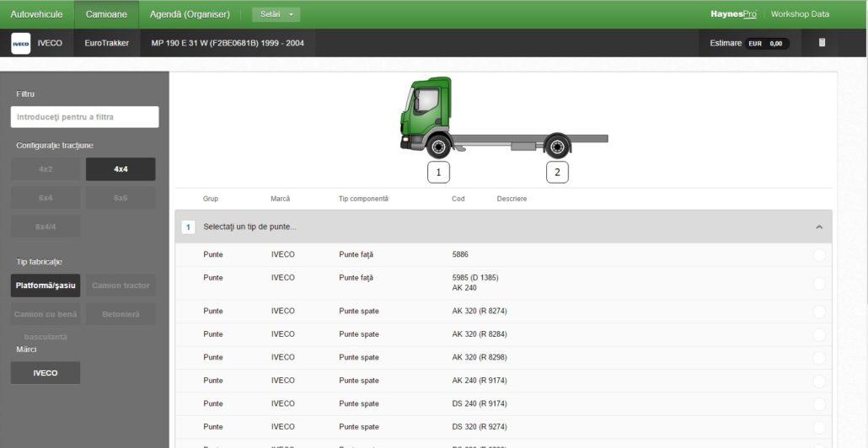Switch to Autovehicule tab
This screenshot has width=868, height=448.
(36, 14)
